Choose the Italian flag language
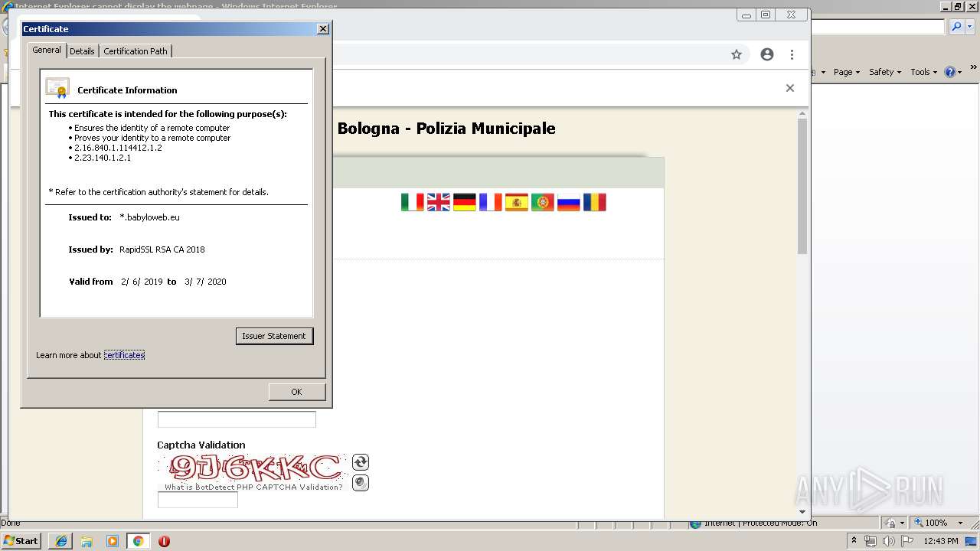This screenshot has width=980, height=551. click(x=412, y=202)
